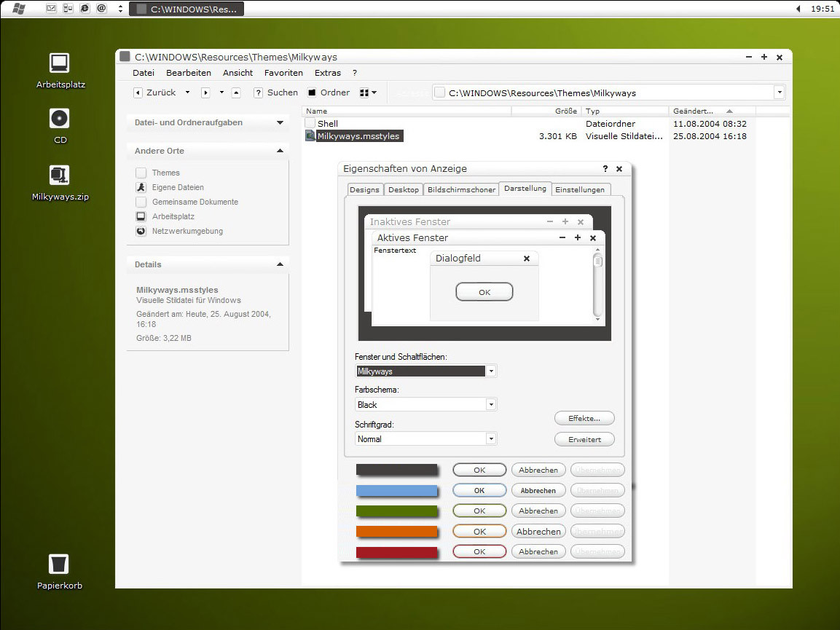This screenshot has width=840, height=630.
Task: Collapse the Andere Orte panel
Action: click(x=280, y=151)
